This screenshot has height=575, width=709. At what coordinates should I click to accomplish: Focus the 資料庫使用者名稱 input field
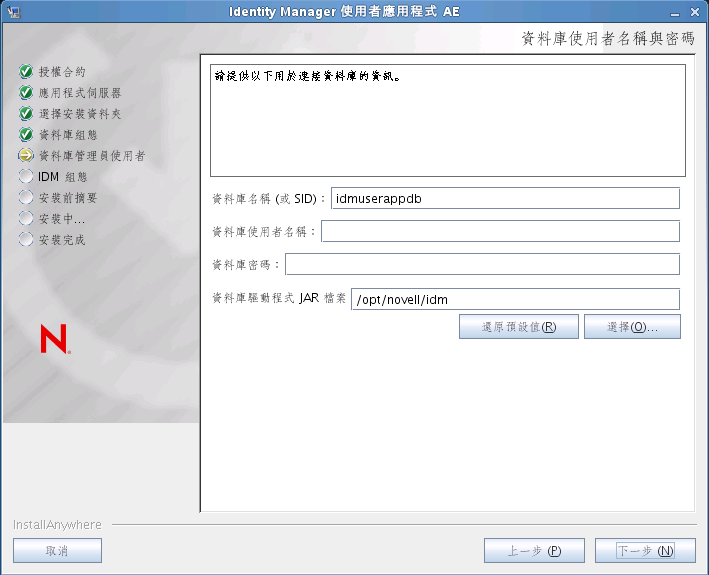(x=500, y=231)
